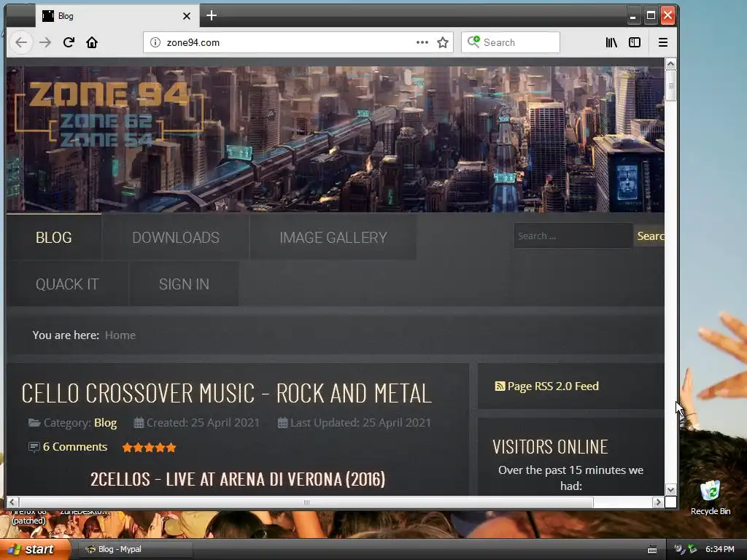Open Page RSS 2.0 Feed link
This screenshot has height=560, width=747.
(553, 386)
